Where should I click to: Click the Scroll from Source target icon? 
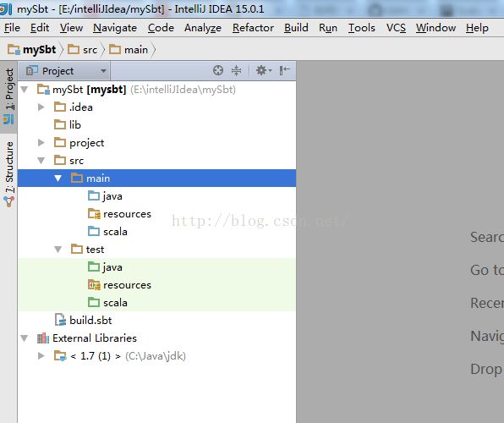tap(218, 70)
